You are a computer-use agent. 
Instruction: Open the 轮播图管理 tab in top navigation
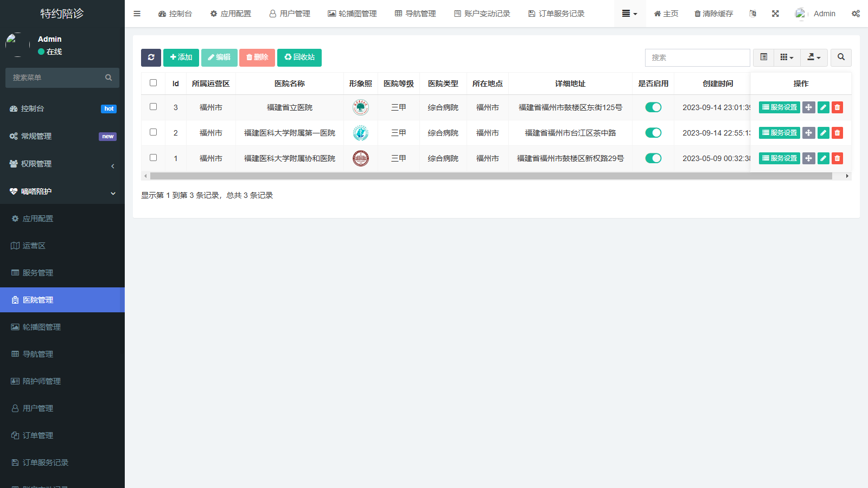(352, 14)
